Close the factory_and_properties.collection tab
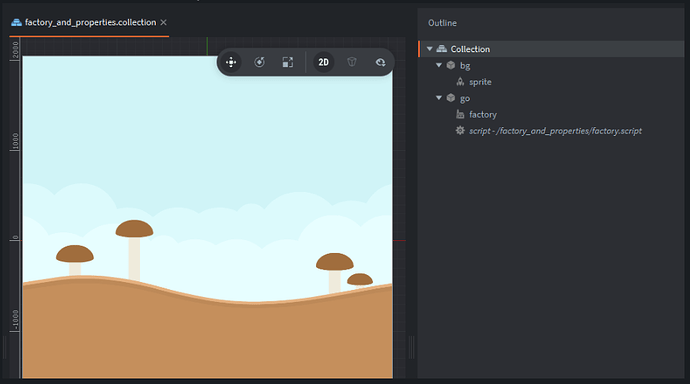The height and width of the screenshot is (384, 690). pos(163,22)
